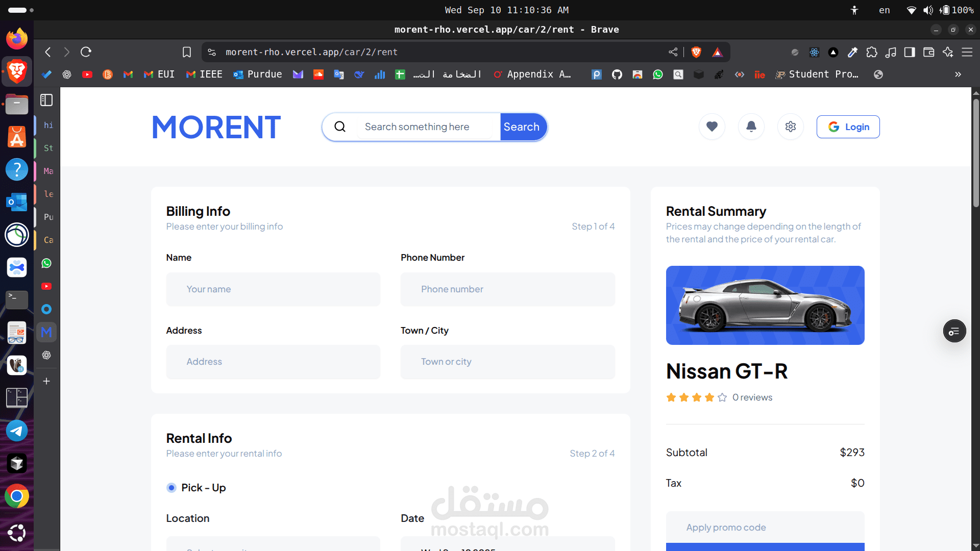
Task: Switch to the 'St' vertical tab
Action: tap(47, 148)
